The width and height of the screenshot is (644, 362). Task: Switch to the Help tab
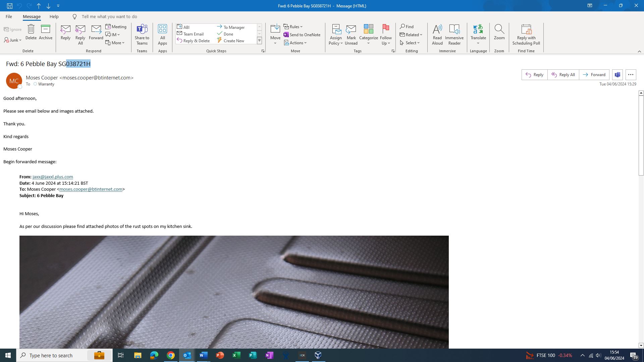click(54, 16)
